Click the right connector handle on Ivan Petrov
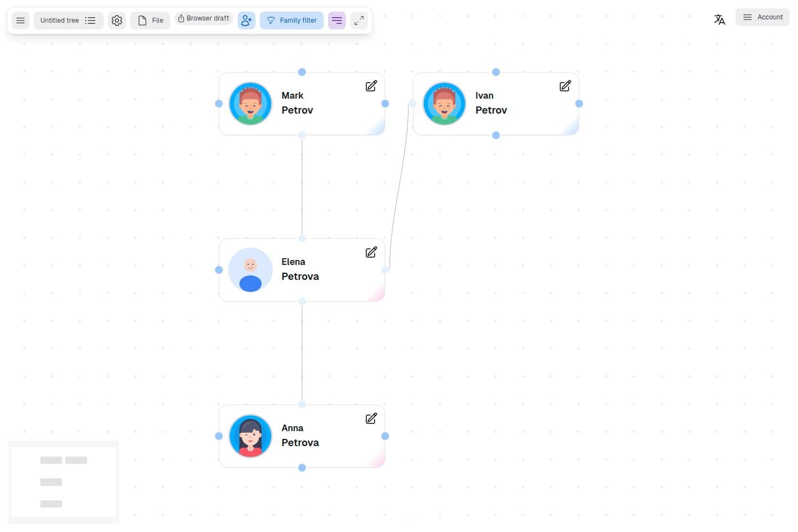 click(x=579, y=104)
